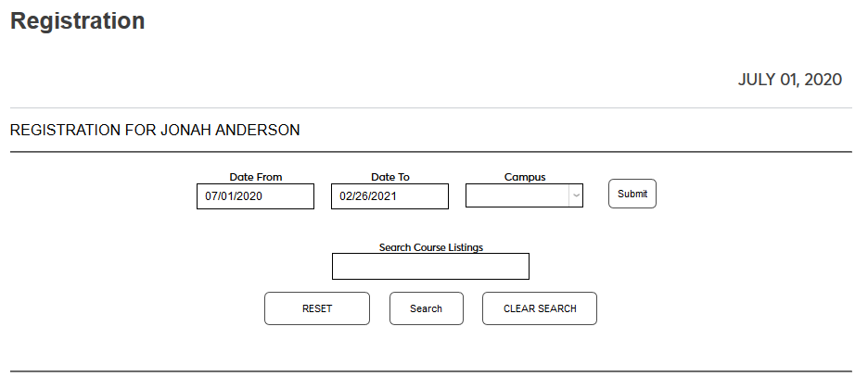Open the Campus combo box
868x377 pixels.
(517, 195)
